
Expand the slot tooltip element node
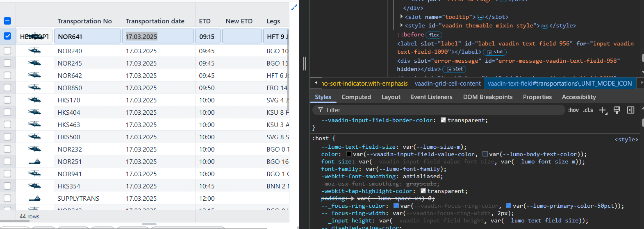tap(401, 17)
